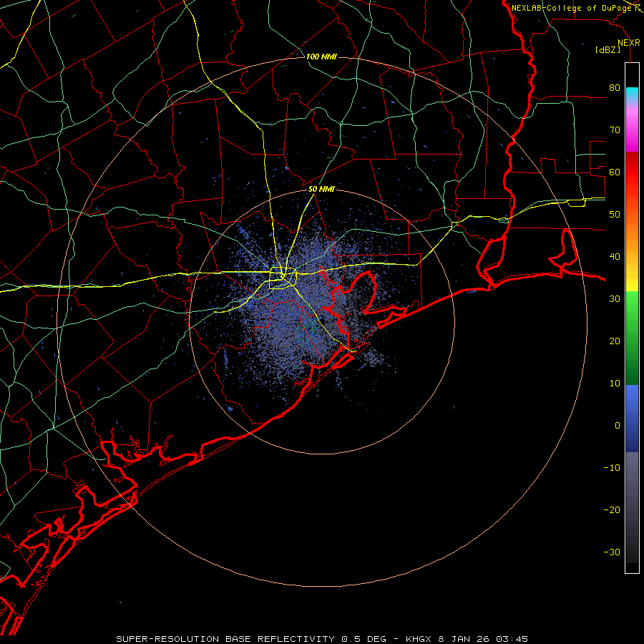Click the 50 value on the dBZ scale
The width and height of the screenshot is (644, 644).
(615, 215)
